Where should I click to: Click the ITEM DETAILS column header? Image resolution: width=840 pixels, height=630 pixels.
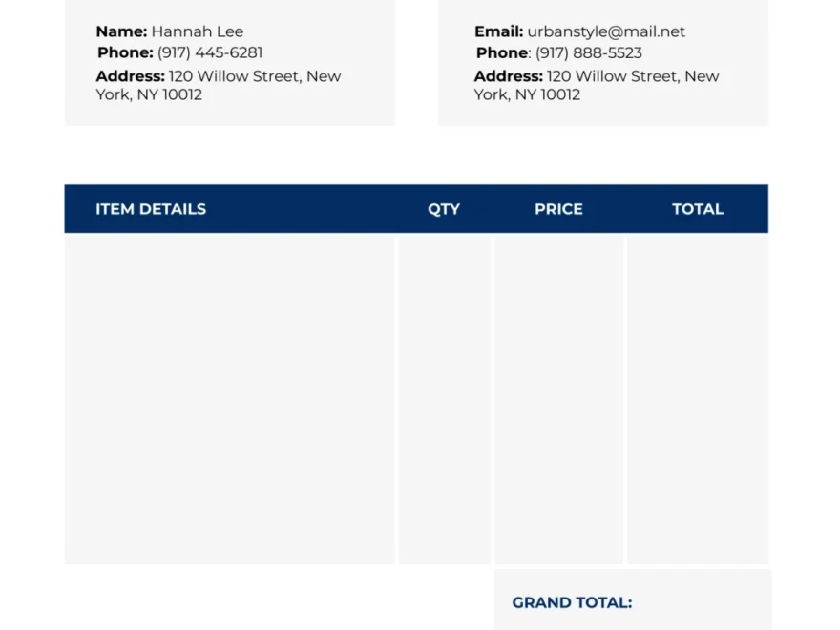(151, 209)
